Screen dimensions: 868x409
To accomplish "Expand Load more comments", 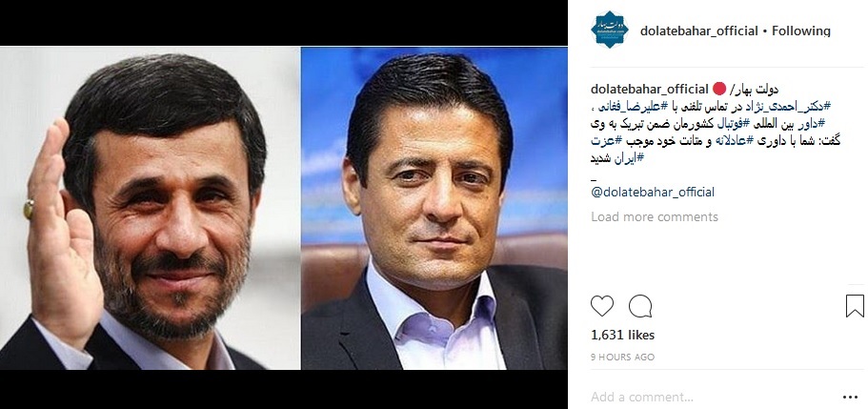I will point(655,216).
